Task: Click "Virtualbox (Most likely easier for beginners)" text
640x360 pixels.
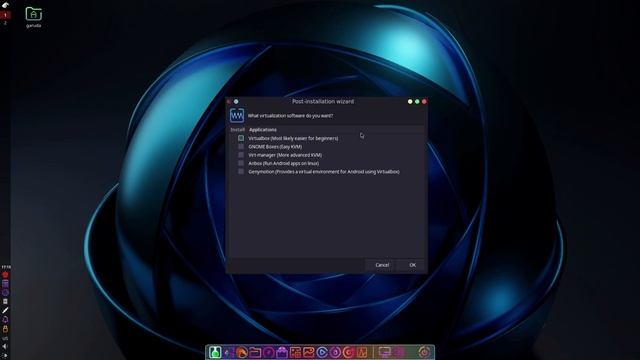Action: point(293,138)
